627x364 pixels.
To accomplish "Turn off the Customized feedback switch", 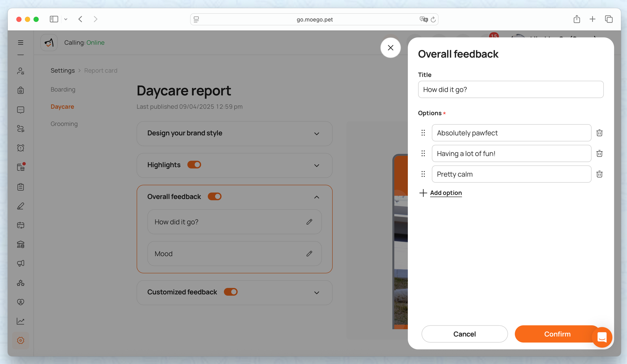I will [x=231, y=292].
